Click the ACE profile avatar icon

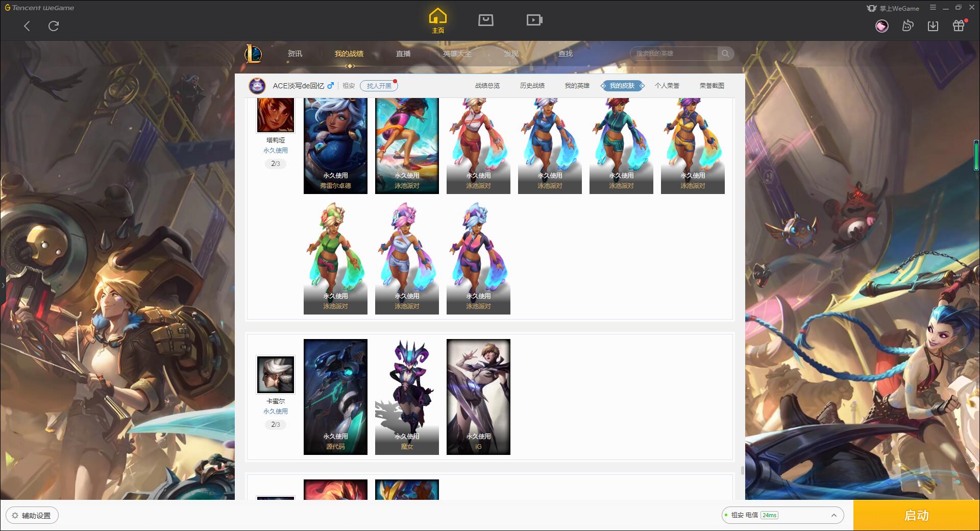click(257, 86)
